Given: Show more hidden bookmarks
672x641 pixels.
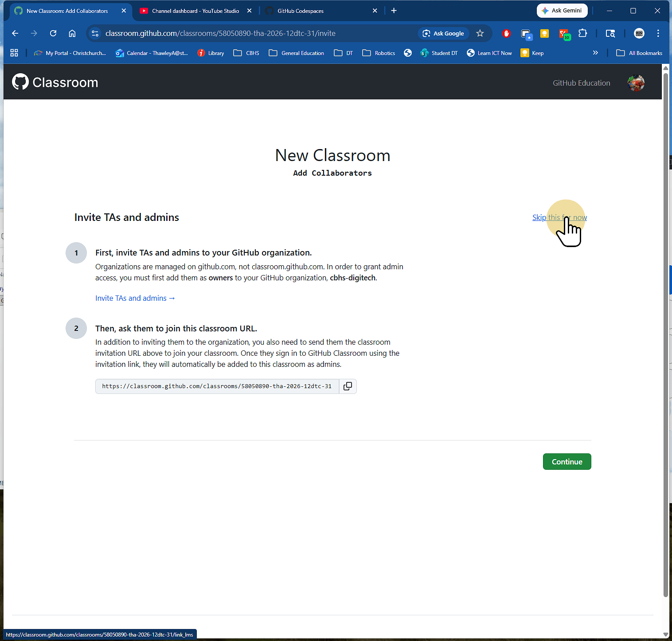Looking at the screenshot, I should coord(595,53).
